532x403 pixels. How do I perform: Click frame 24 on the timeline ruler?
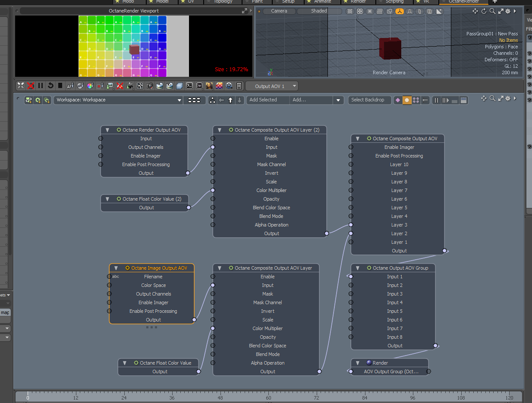point(124,398)
